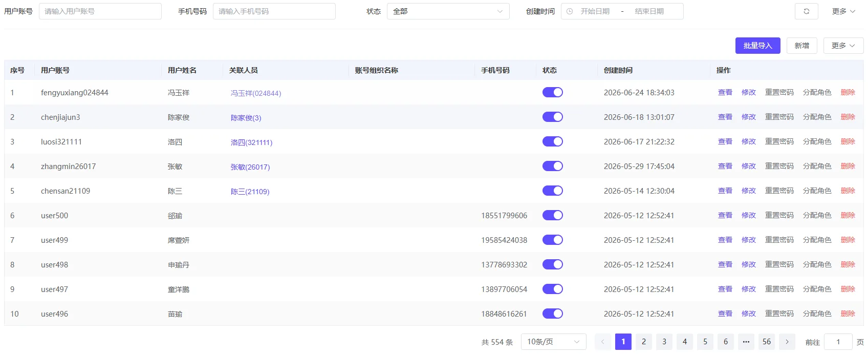Open linked person 冯玉祥(024844)

(x=256, y=93)
